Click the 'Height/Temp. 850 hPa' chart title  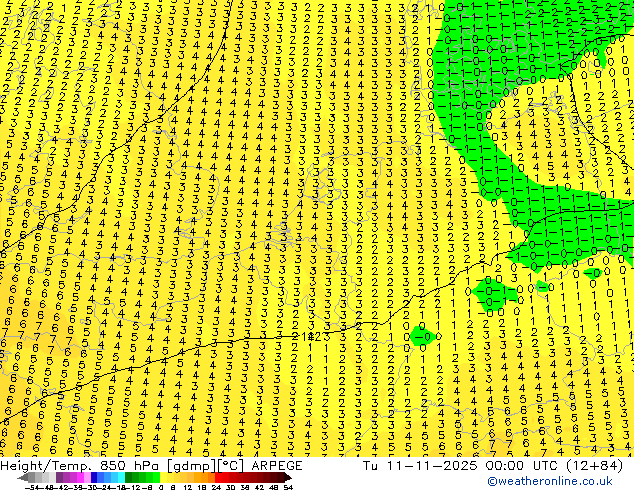coord(81,466)
